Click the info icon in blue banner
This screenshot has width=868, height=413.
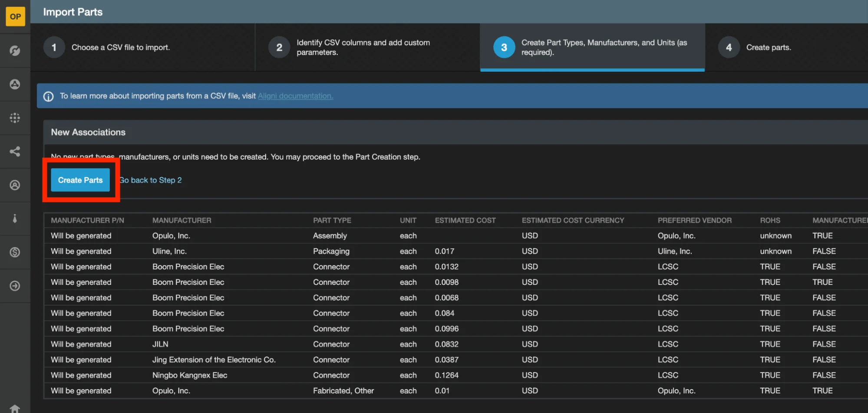point(49,96)
